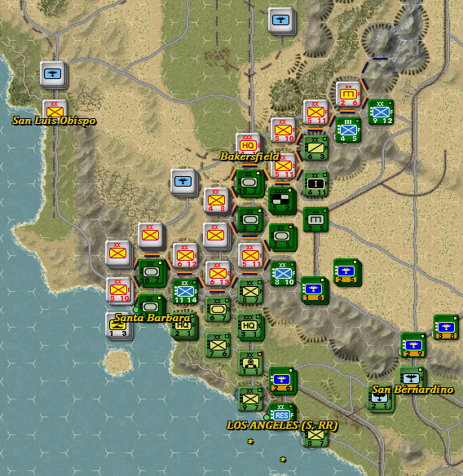The width and height of the screenshot is (463, 476).
Task: Select the III regiment showing 4 5
Action: tap(348, 130)
